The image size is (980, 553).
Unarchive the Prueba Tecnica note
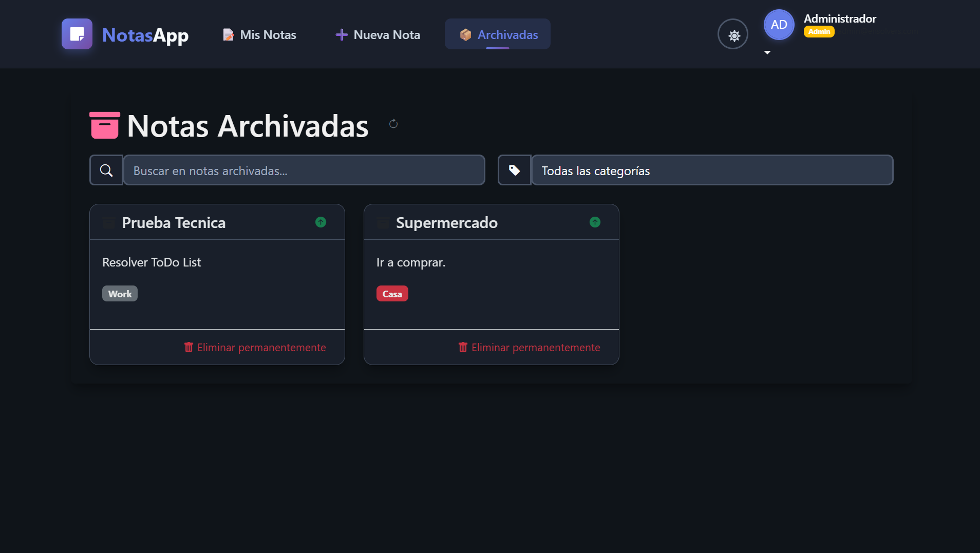(x=321, y=222)
